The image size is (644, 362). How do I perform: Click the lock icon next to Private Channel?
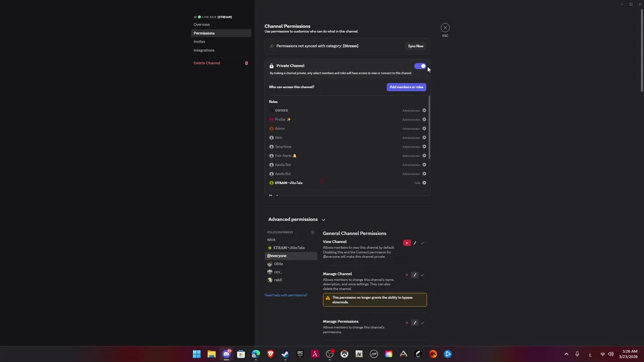(271, 66)
